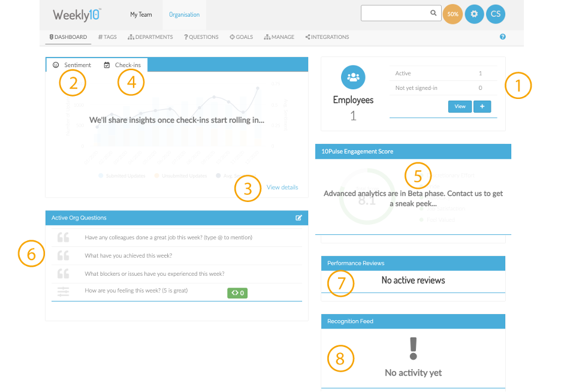Click the Employees group icon

(x=353, y=77)
